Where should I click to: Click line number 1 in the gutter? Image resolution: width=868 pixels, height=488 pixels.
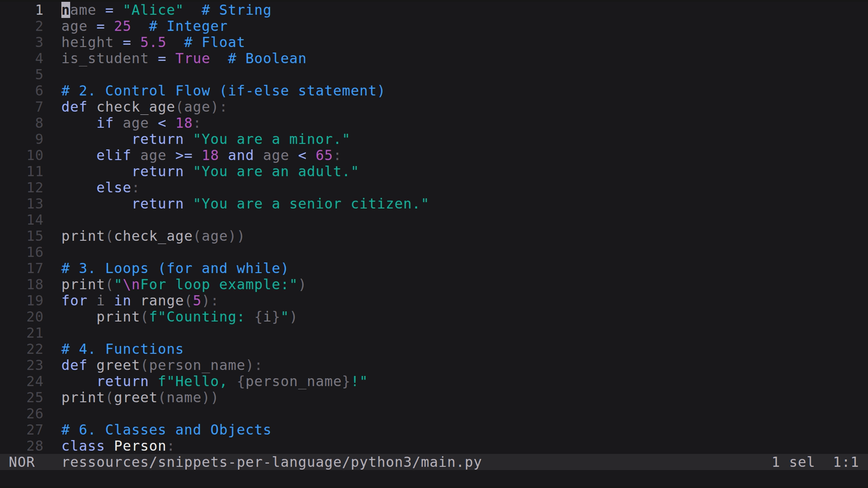click(39, 10)
